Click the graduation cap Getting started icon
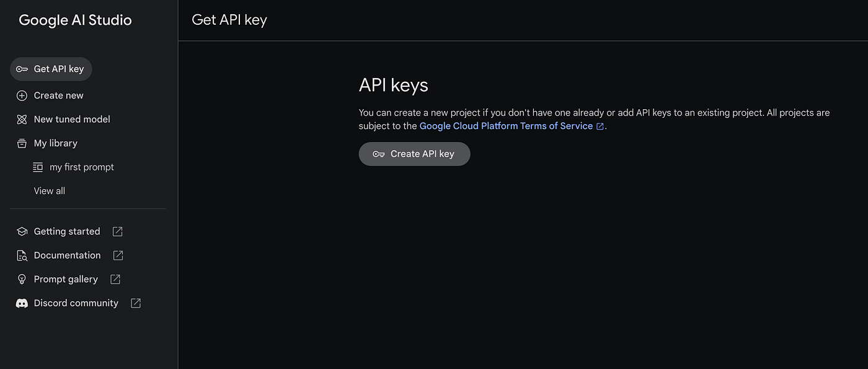The image size is (868, 369). 22,231
